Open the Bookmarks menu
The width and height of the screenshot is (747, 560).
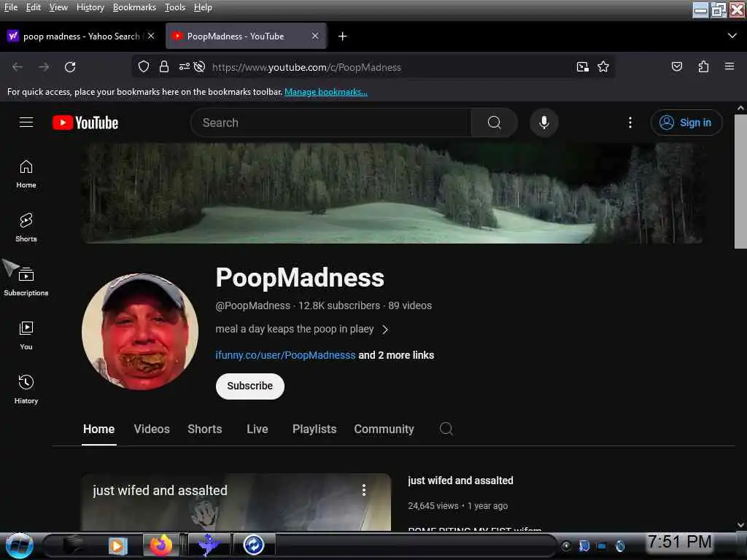click(134, 7)
